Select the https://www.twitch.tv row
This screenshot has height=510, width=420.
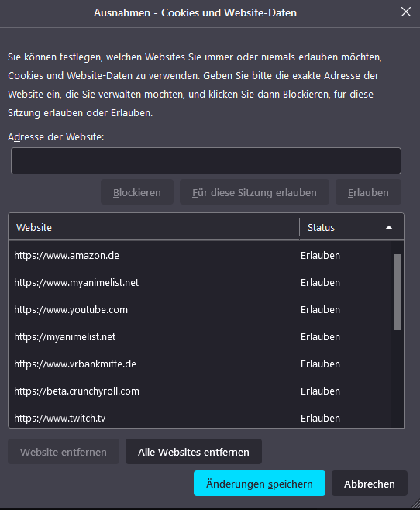tap(200, 418)
